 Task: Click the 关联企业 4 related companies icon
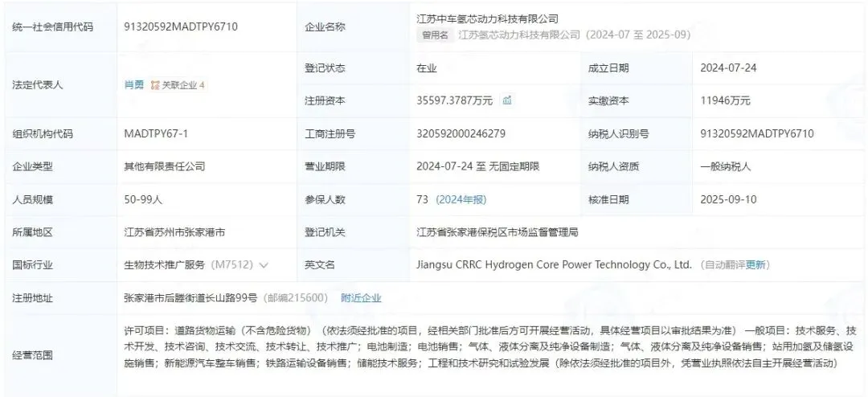[178, 84]
